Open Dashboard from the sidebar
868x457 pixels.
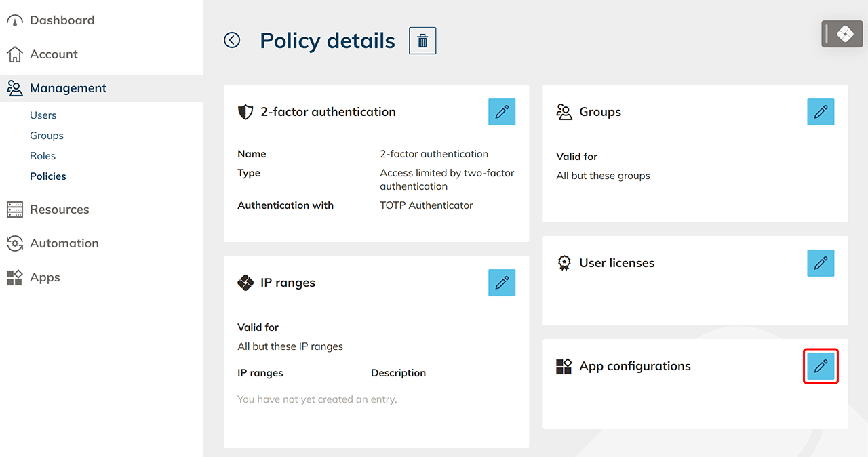pos(62,20)
